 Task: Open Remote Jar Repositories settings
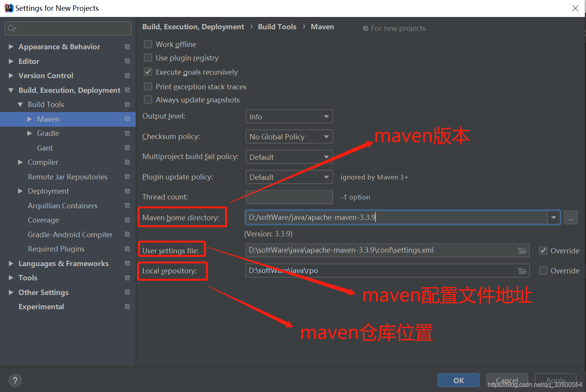[67, 177]
